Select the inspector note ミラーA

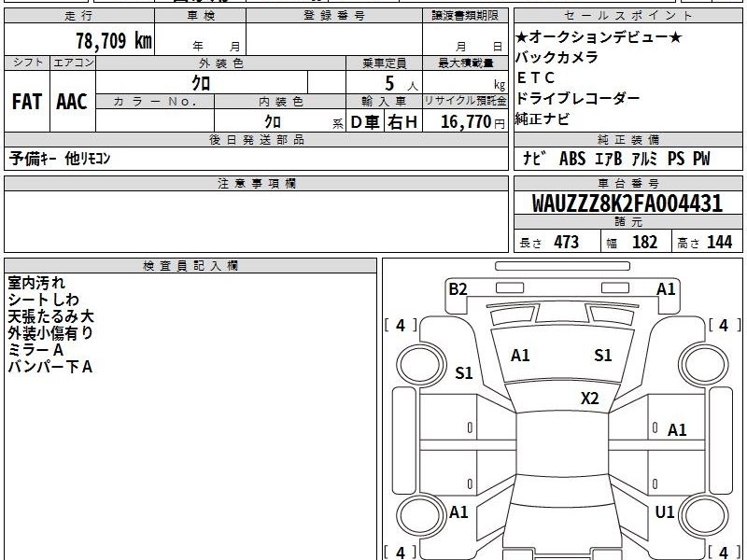[35, 350]
